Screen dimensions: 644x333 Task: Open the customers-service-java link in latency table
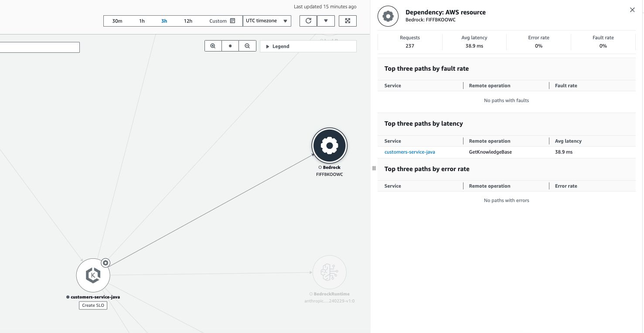(x=409, y=152)
